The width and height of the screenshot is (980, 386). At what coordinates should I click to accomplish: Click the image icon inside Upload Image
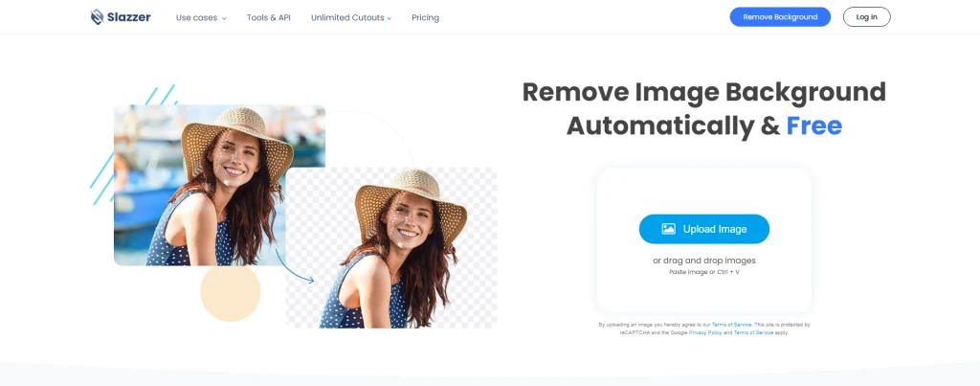coord(668,229)
